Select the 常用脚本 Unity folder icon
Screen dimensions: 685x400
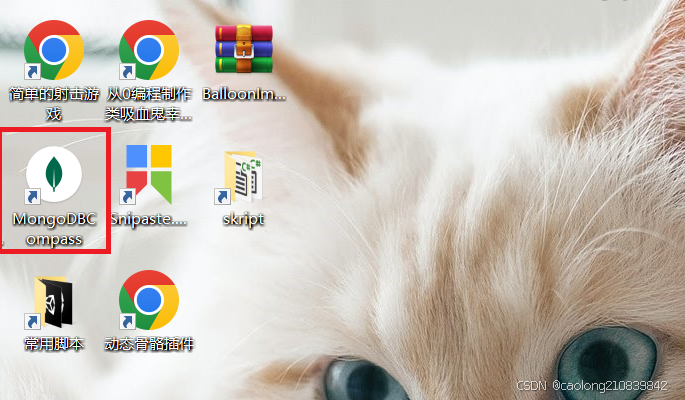49,302
